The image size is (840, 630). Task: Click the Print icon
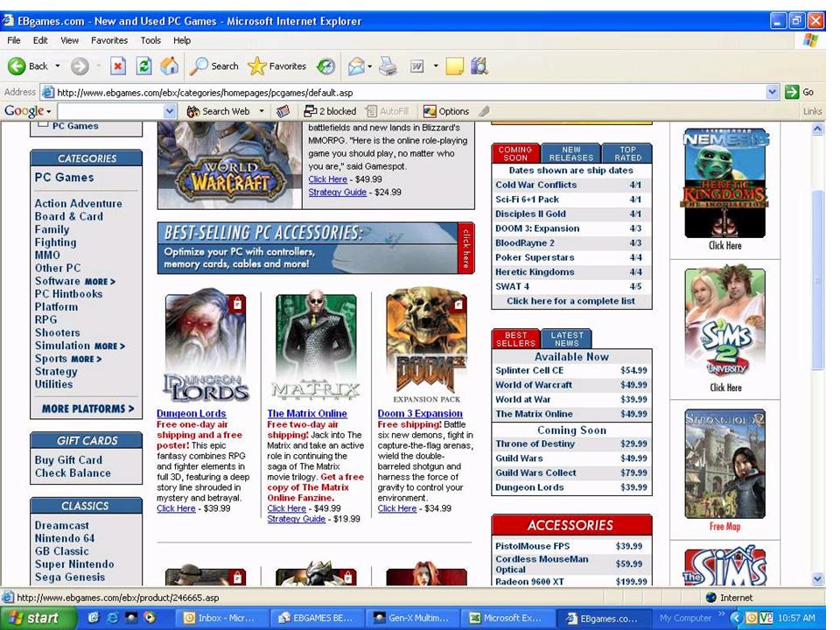pyautogui.click(x=388, y=66)
